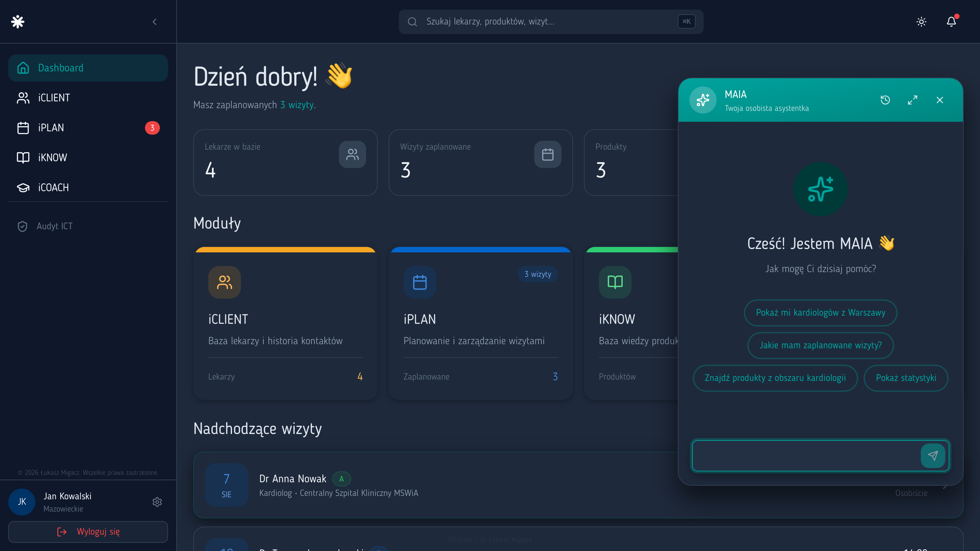Collapse the sidebar with the chevron
Screen dimensions: 980x551
(154, 22)
